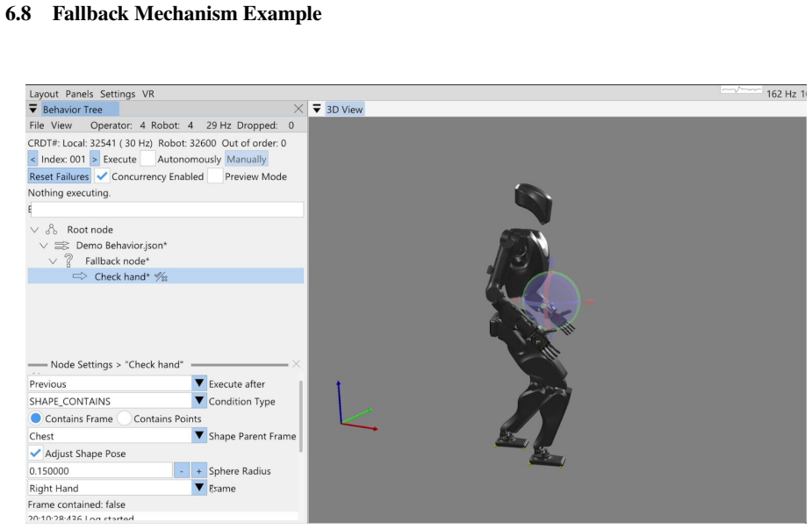Screen dimensions: 812x529
Task: Click the Root node tree icon
Action: [x=51, y=229]
